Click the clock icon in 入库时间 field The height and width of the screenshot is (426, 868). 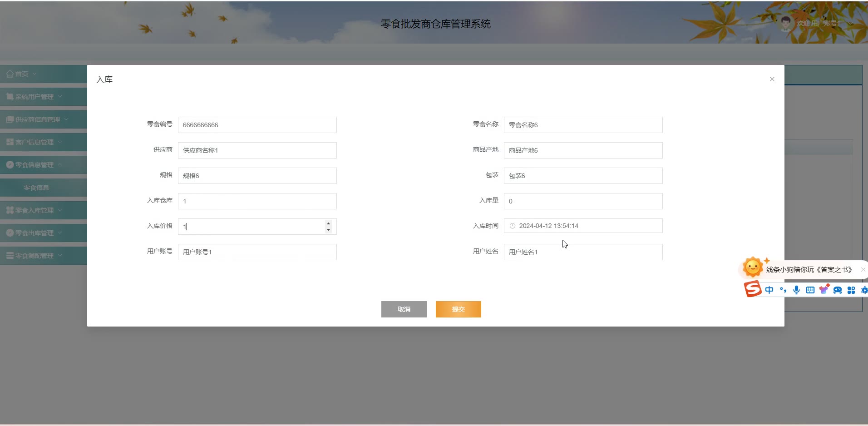click(x=513, y=226)
